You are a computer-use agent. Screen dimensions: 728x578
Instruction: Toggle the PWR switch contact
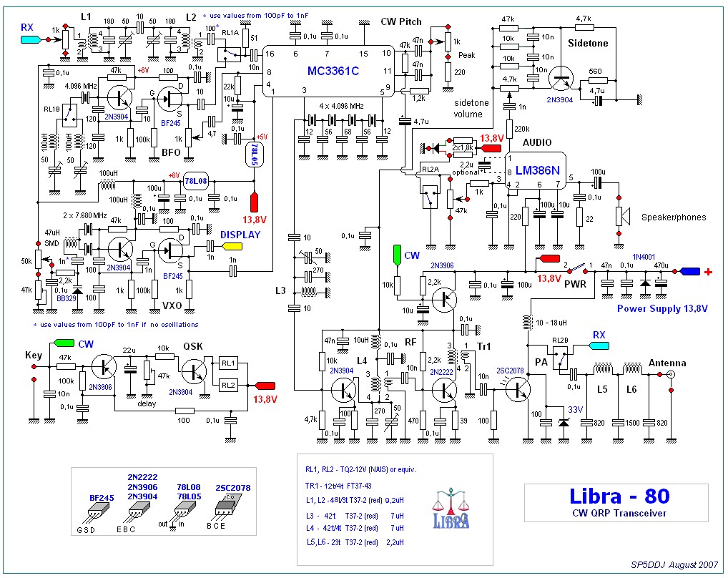pyautogui.click(x=578, y=268)
